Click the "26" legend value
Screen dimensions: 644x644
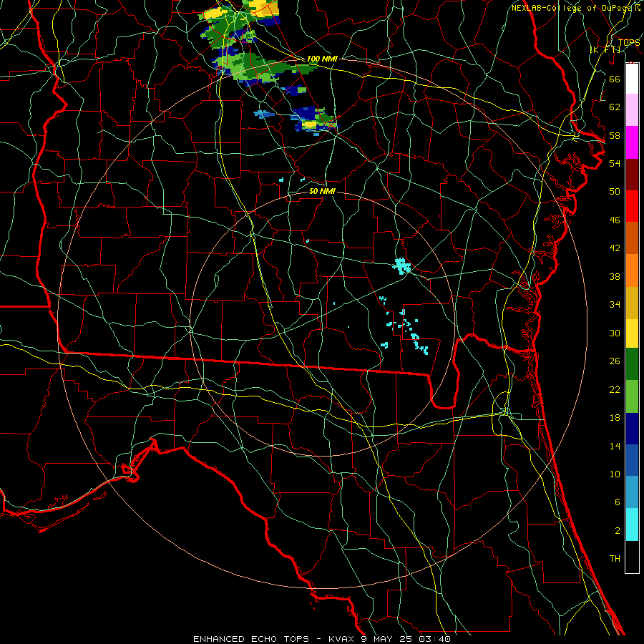coord(615,361)
